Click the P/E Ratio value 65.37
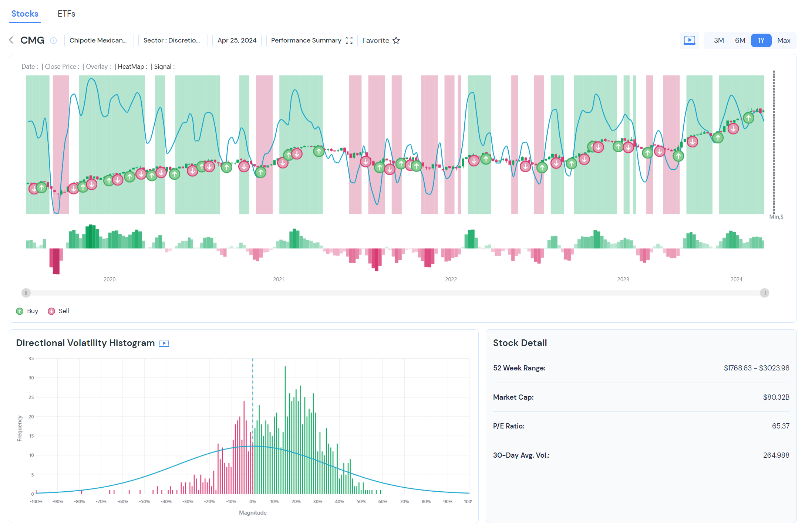The width and height of the screenshot is (805, 532). click(x=781, y=426)
